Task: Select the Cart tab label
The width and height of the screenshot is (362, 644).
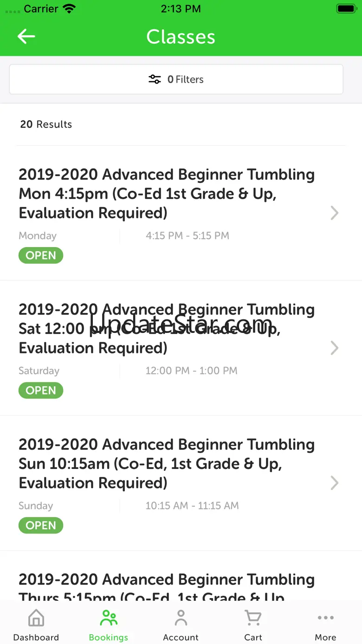Action: click(253, 637)
